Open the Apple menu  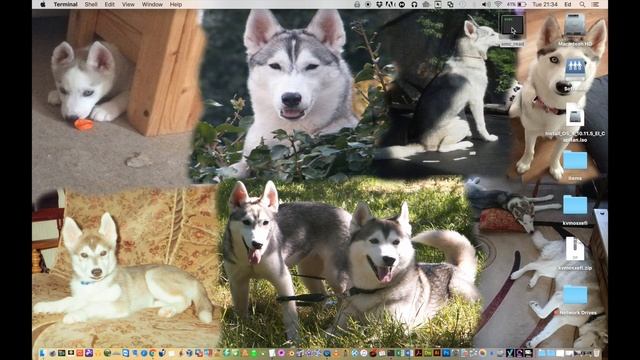(43, 4)
